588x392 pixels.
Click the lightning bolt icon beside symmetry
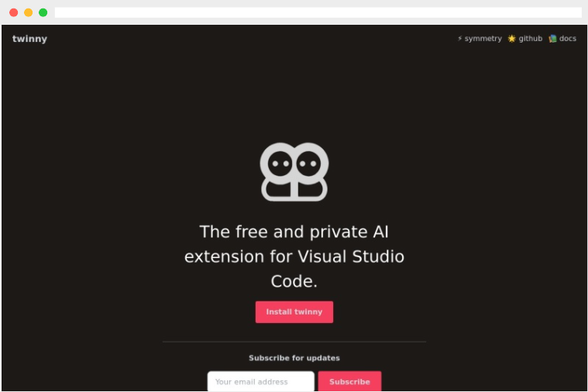[459, 38]
